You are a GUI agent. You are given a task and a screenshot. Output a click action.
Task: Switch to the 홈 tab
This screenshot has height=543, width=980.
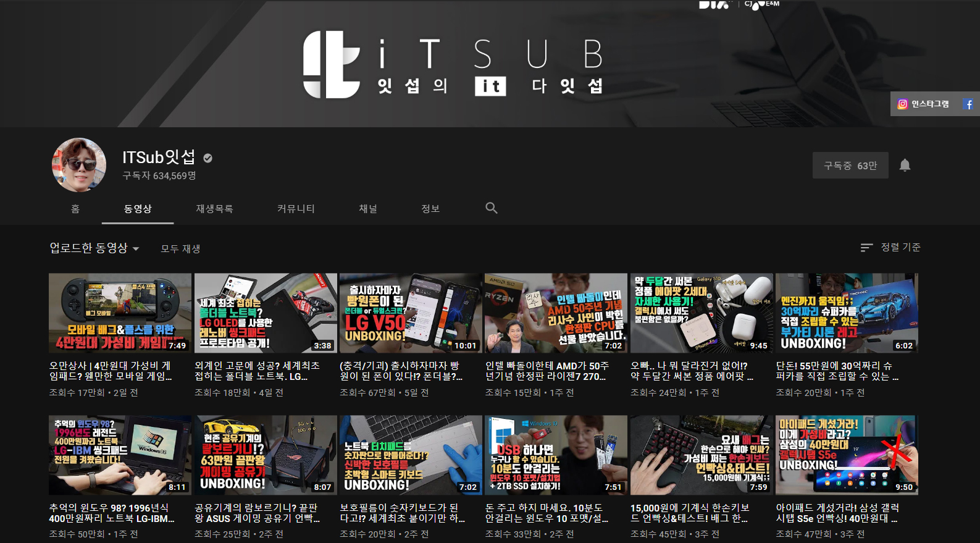tap(75, 209)
